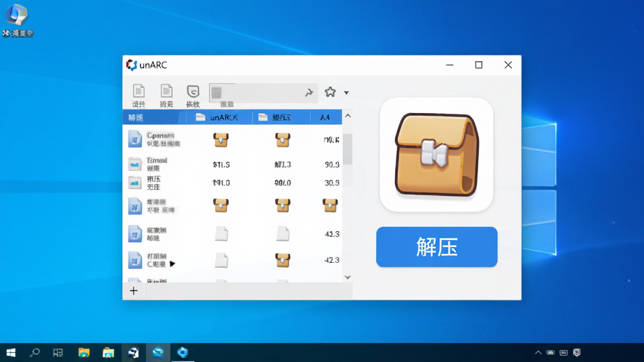Click the image file icon of 推压 row
This screenshot has width=644, height=362.
click(135, 183)
